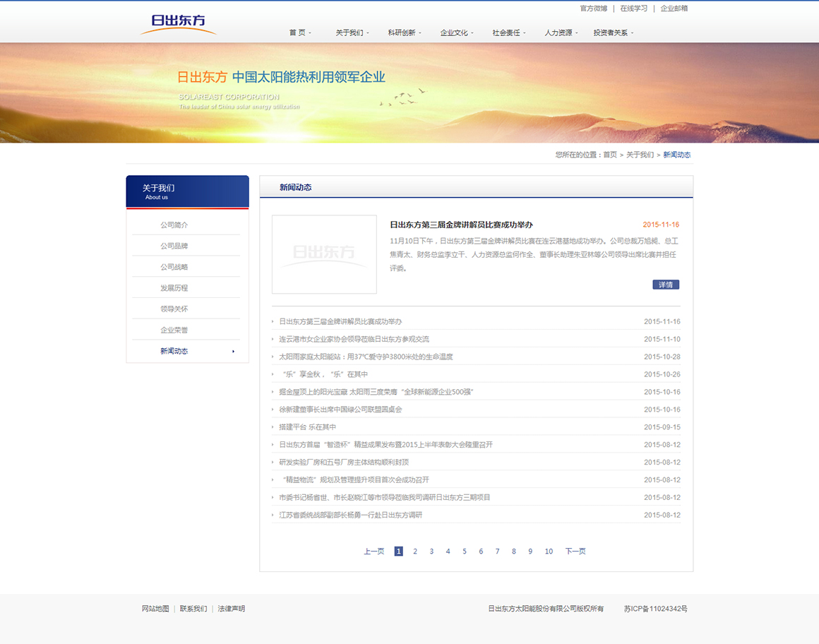Go to page 4
Image resolution: width=819 pixels, height=644 pixels.
(x=448, y=551)
